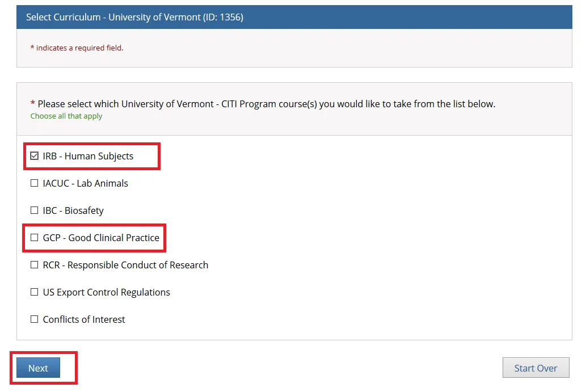Select the RCR - Responsible Conduct checkbox
The width and height of the screenshot is (586, 392).
pos(35,265)
